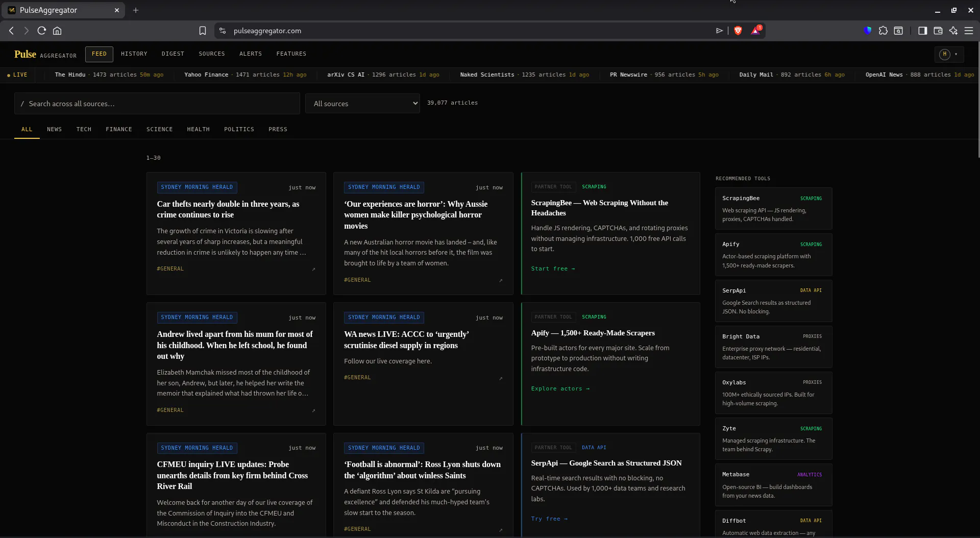This screenshot has width=980, height=538.
Task: Open the HISTORY nav item
Action: click(134, 54)
